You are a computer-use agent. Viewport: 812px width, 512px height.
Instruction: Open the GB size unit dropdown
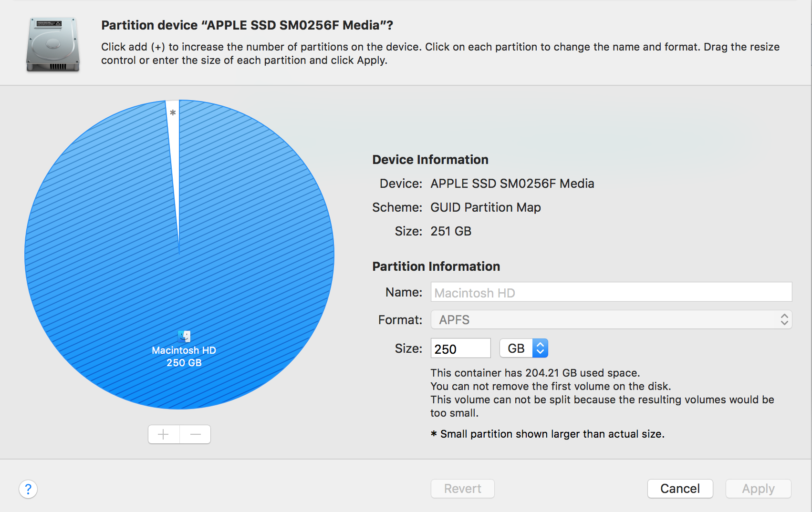[x=524, y=348]
